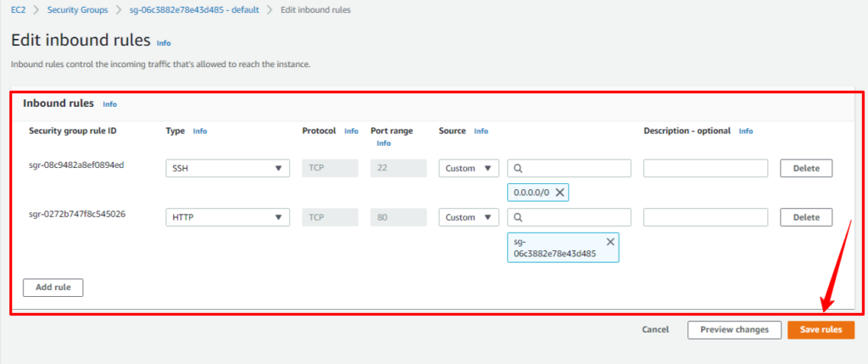
Task: Expand the SSH type dropdown
Action: (x=227, y=169)
